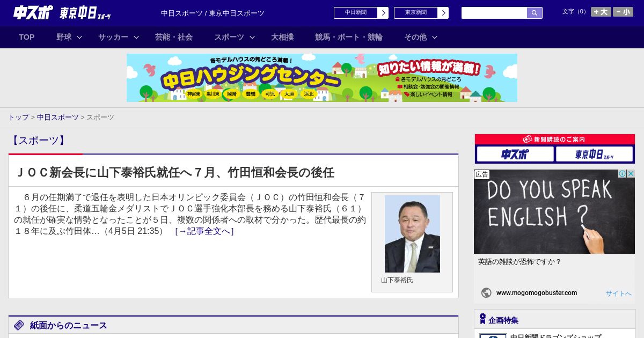Click the 記事全文へ link

pyautogui.click(x=204, y=231)
